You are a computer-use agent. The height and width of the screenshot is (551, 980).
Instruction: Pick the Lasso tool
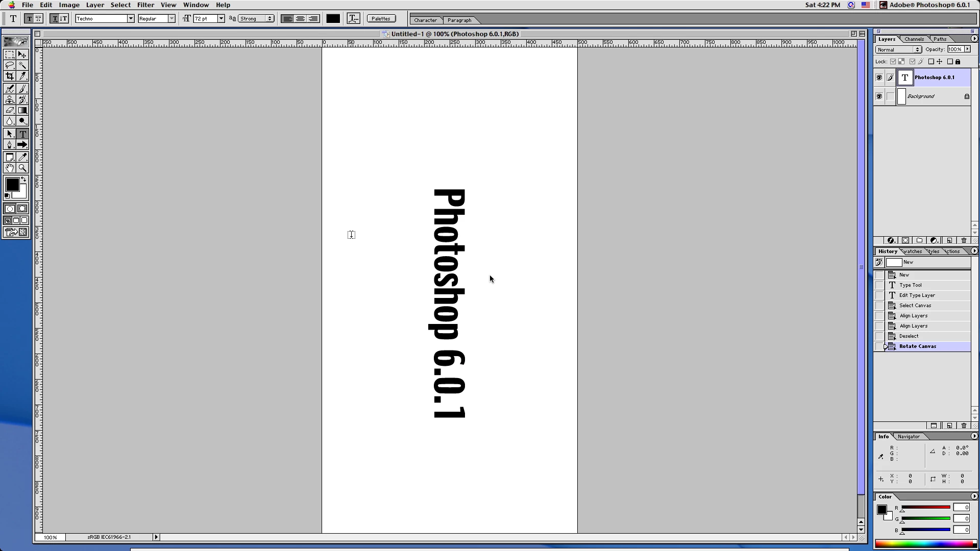tap(9, 65)
